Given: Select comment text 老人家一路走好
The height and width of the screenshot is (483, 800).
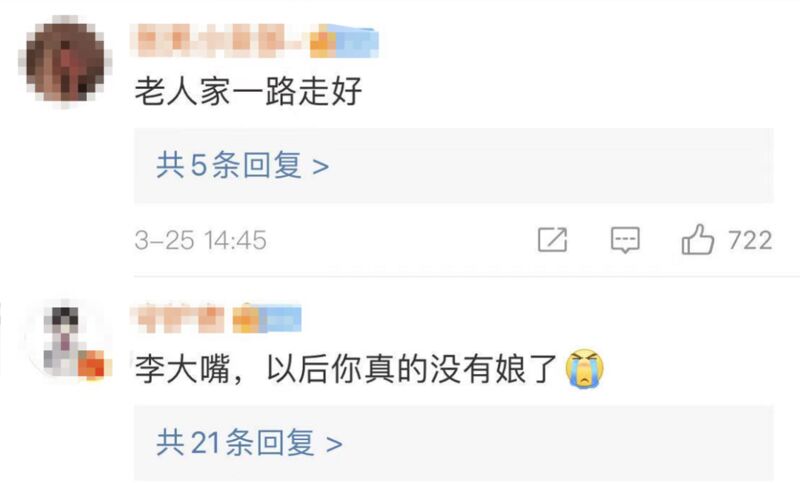Looking at the screenshot, I should point(248,92).
